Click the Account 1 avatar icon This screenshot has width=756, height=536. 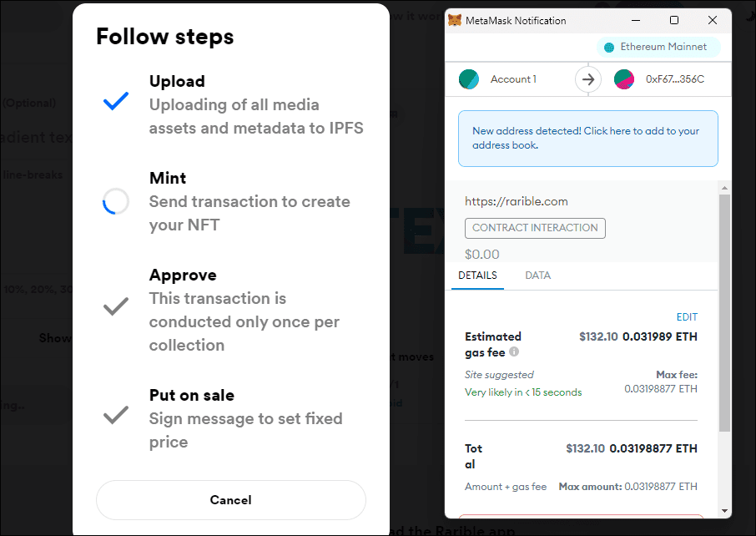(x=469, y=79)
